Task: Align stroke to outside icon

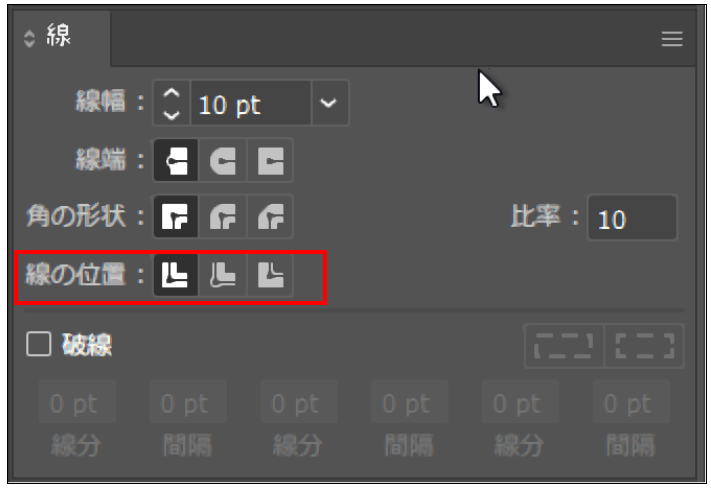Action: point(271,275)
